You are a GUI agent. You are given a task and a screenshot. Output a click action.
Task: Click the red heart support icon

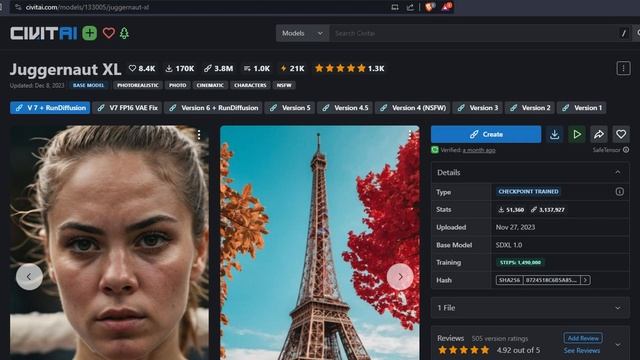pyautogui.click(x=109, y=33)
